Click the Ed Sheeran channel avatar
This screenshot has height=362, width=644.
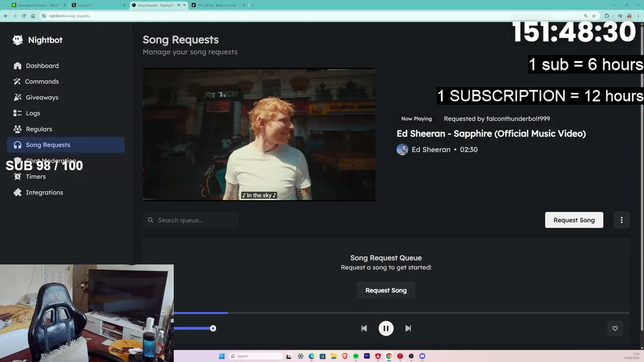tap(403, 149)
